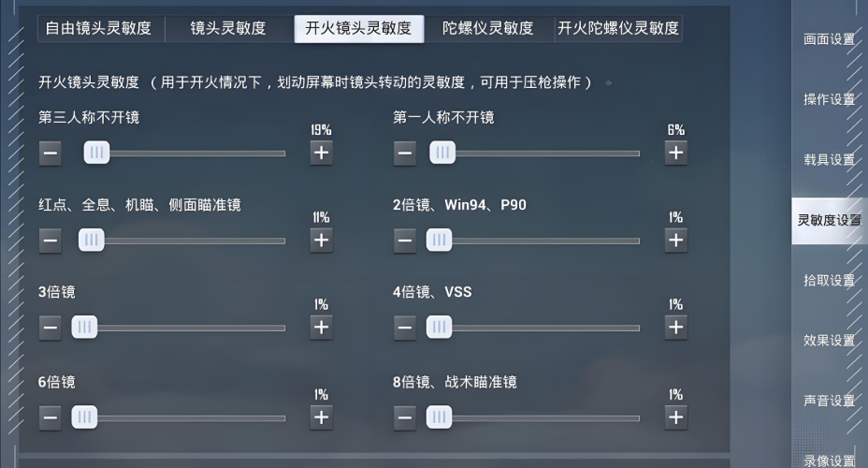This screenshot has height=468, width=868.
Task: Select 载具设置 from the sidebar
Action: tap(829, 160)
